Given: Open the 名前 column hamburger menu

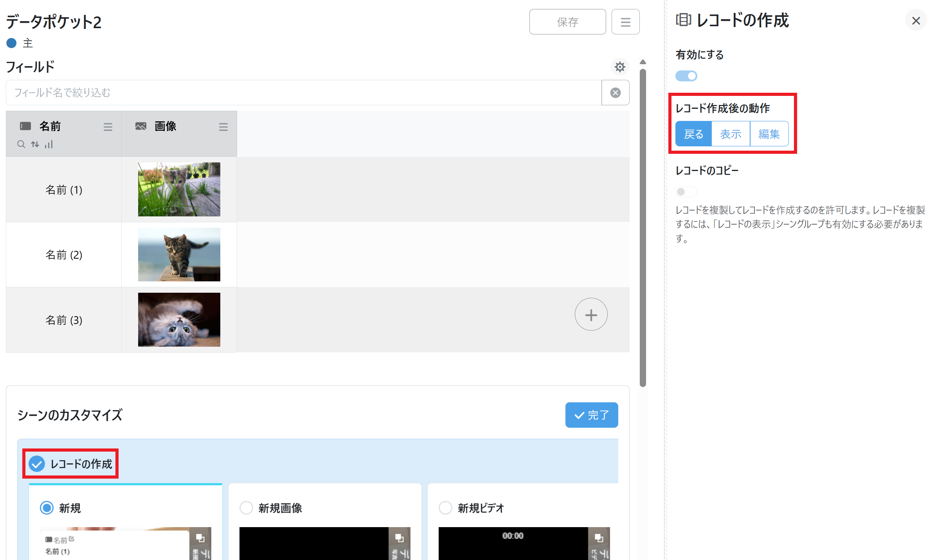Looking at the screenshot, I should (108, 127).
